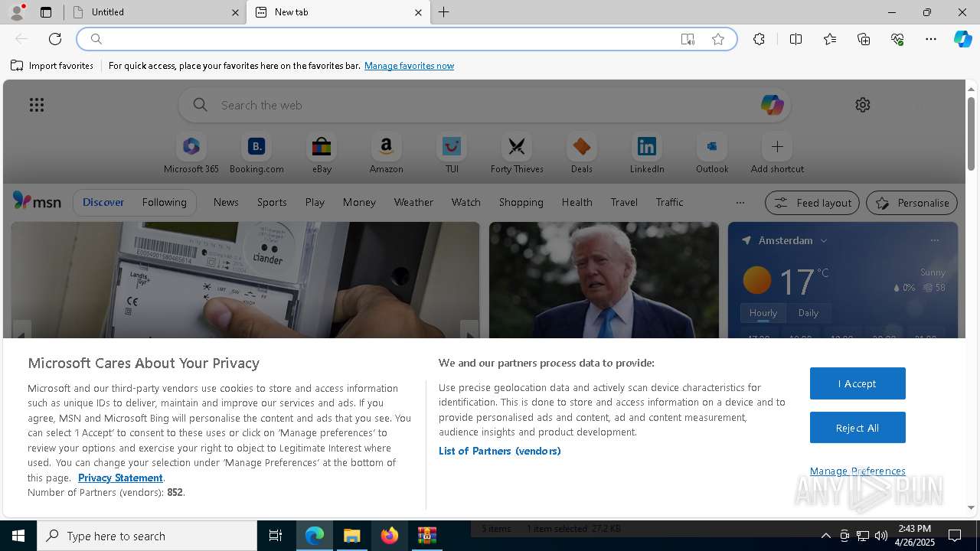Image resolution: width=980 pixels, height=551 pixels.
Task: Open eBay shortcut
Action: click(322, 154)
